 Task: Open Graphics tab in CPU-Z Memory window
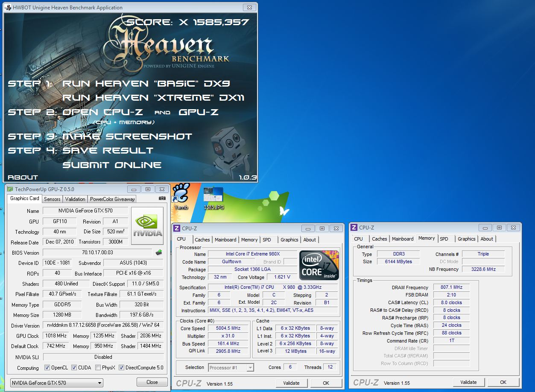(467, 239)
